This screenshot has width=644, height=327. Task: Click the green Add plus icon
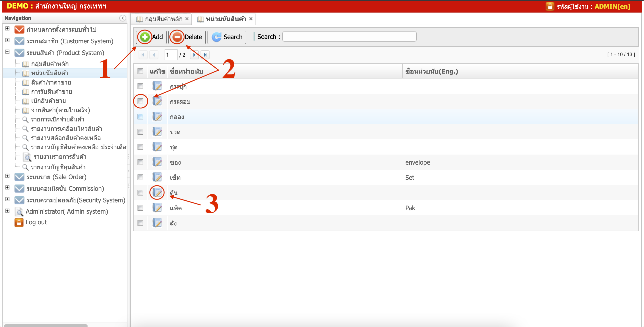[x=145, y=37]
